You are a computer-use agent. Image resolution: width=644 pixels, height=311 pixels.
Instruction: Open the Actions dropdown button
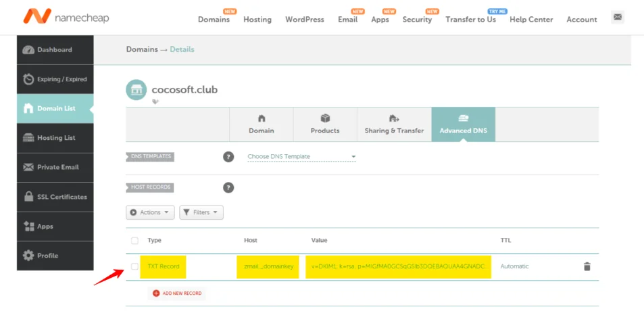click(150, 212)
